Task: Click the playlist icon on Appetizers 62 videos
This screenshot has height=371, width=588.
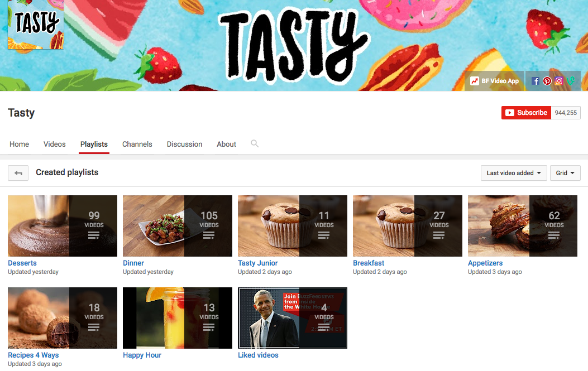Action: (554, 235)
